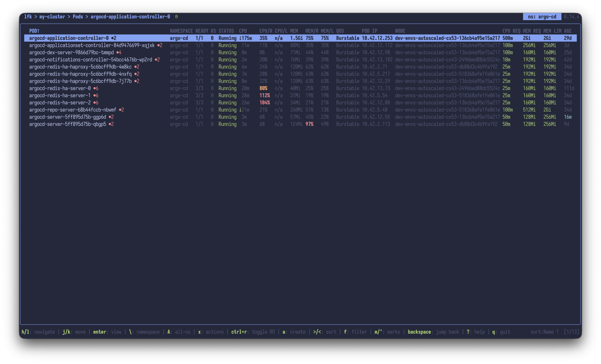Click the NODE column header
The image size is (601, 364).
click(400, 31)
